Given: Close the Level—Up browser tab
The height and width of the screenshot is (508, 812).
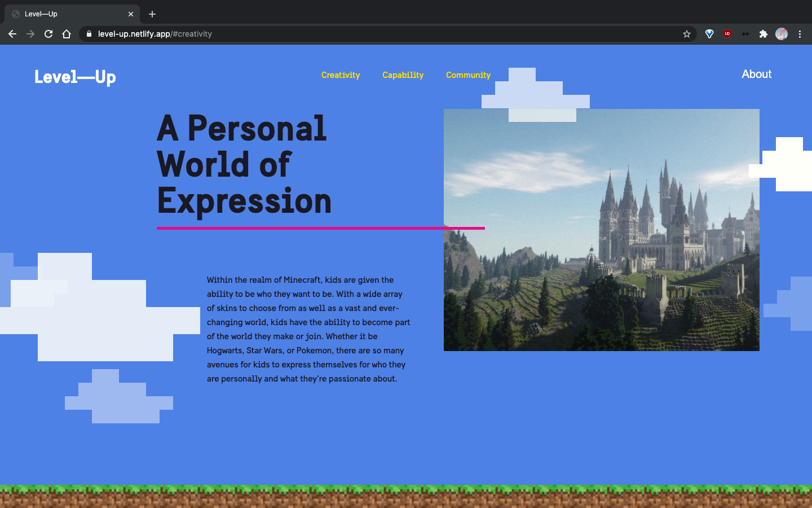Looking at the screenshot, I should click(x=131, y=14).
